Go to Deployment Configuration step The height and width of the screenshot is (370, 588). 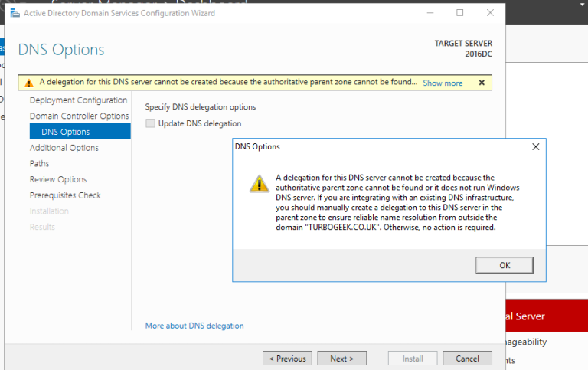coord(78,100)
